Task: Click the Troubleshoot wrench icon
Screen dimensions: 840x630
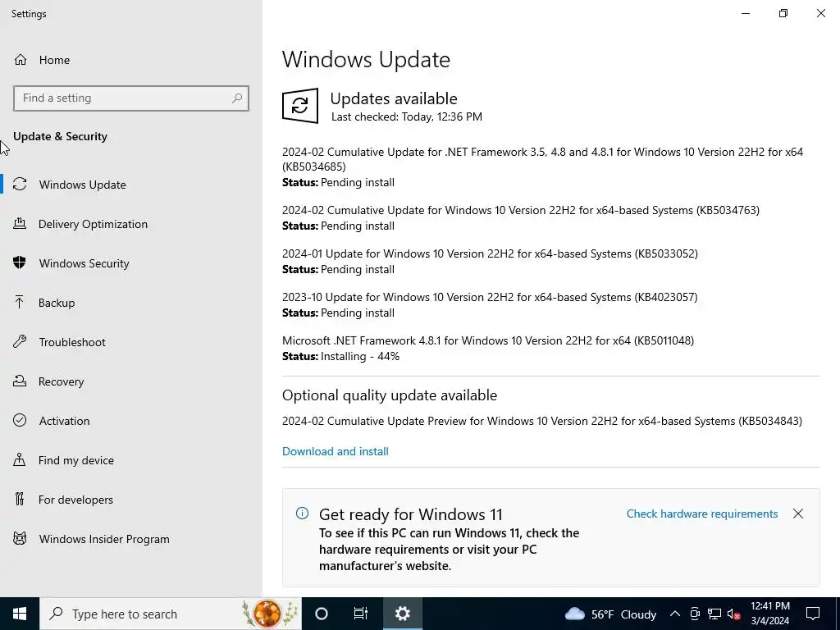Action: tap(20, 341)
